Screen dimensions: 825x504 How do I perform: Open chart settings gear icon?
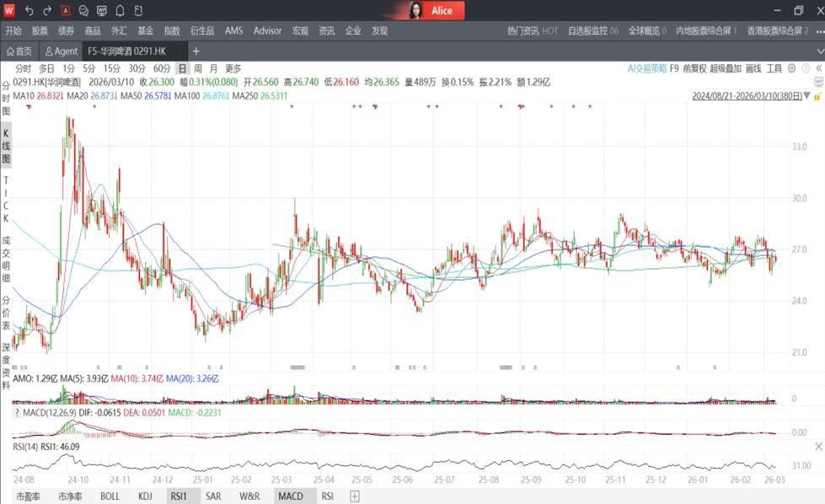click(791, 68)
